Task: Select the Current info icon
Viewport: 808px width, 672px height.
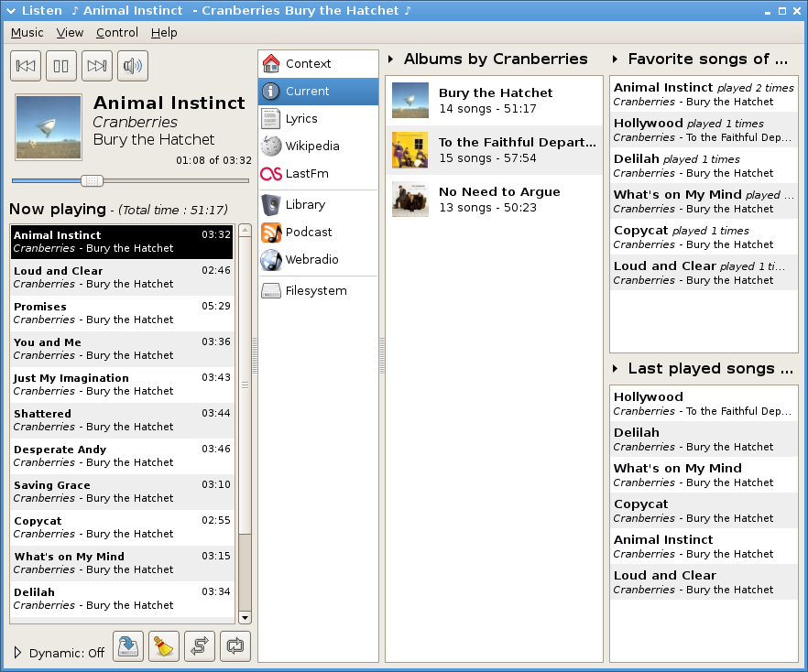Action: [x=270, y=92]
